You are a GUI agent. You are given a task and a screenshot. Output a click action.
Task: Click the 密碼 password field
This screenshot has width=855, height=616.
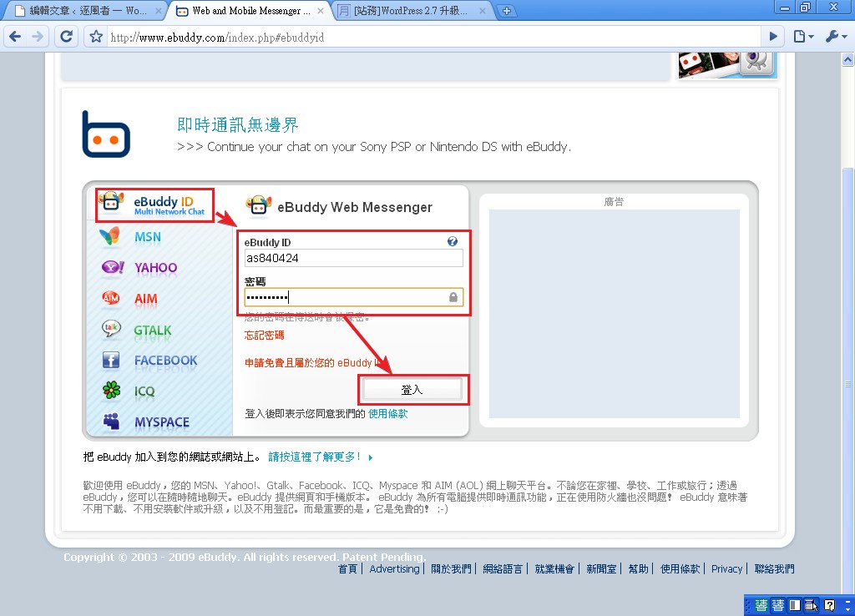pyautogui.click(x=353, y=297)
